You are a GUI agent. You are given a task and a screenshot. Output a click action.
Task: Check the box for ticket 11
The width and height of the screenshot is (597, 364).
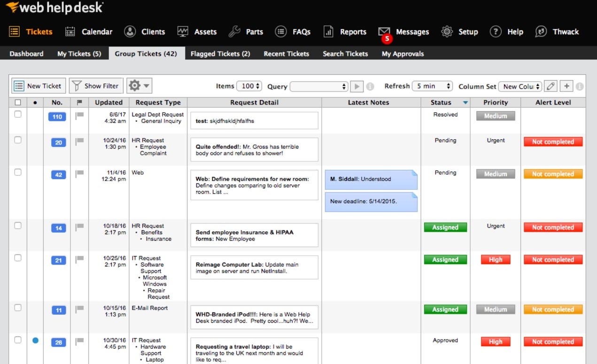coord(18,308)
